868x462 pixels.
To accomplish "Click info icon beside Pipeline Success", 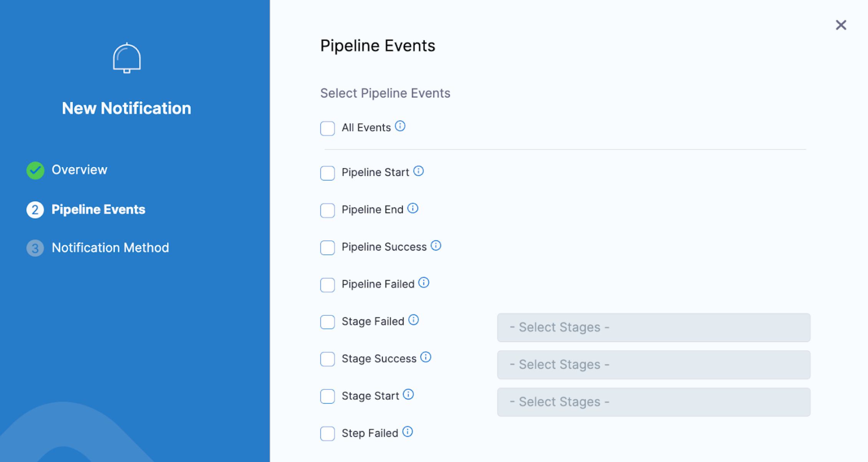I will (x=436, y=246).
